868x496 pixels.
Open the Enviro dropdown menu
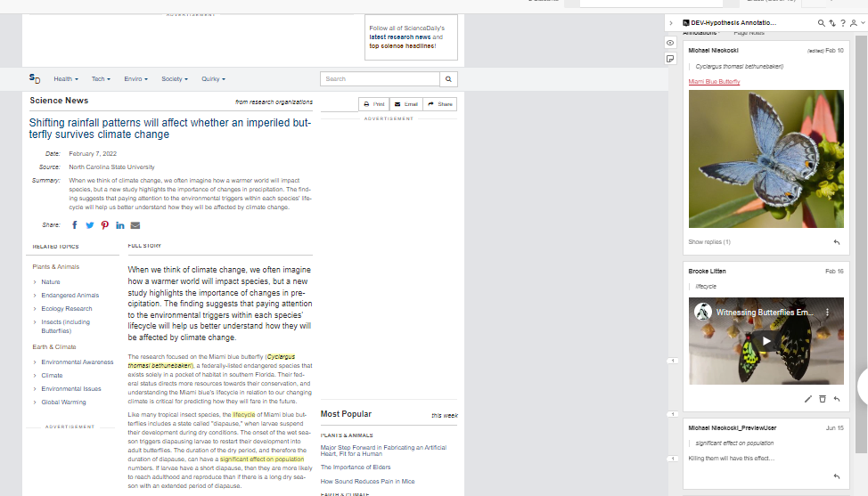point(135,79)
